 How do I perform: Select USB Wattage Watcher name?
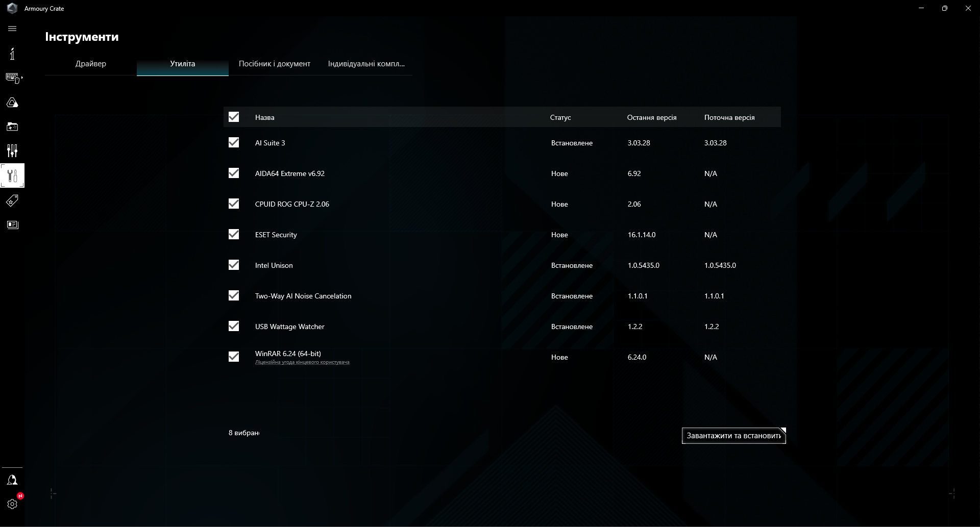(289, 327)
